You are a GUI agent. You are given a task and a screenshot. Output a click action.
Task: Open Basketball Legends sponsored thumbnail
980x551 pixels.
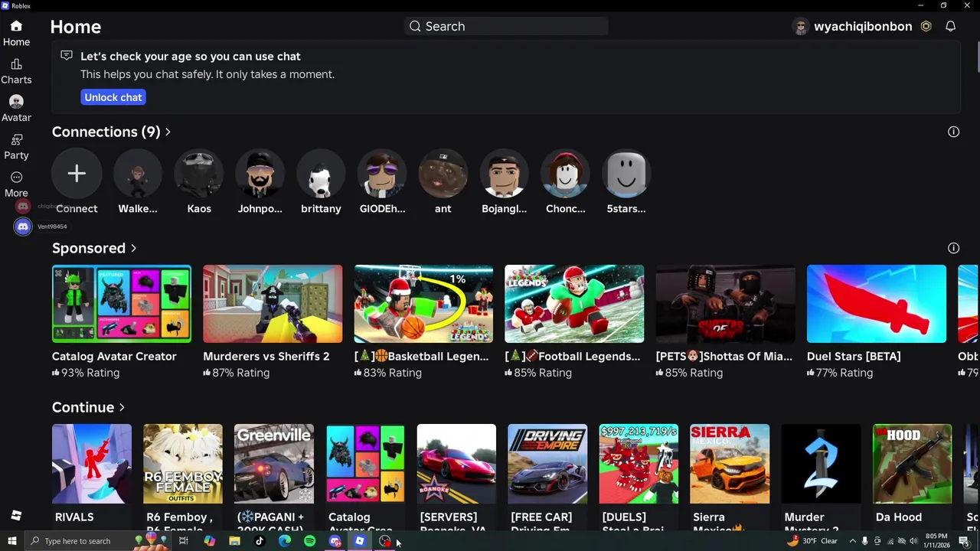[423, 304]
